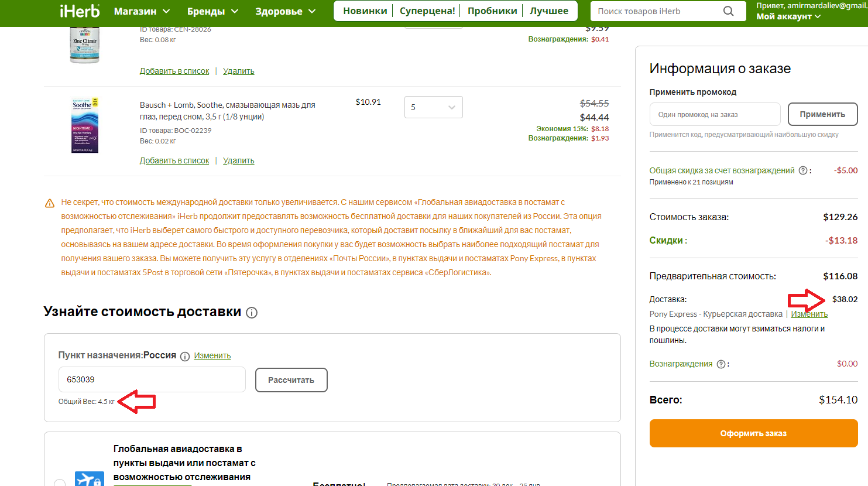
Task: Click help icon next to Вознаграждения
Action: point(721,364)
